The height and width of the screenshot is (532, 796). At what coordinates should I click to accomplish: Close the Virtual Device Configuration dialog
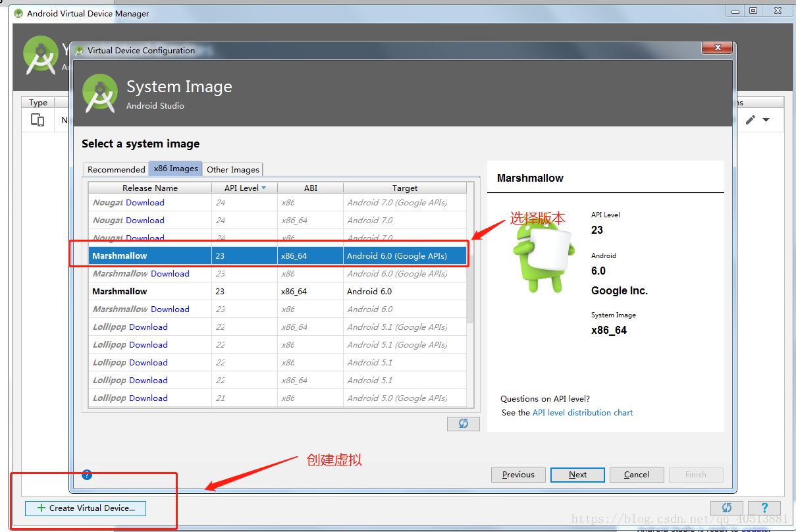click(717, 48)
